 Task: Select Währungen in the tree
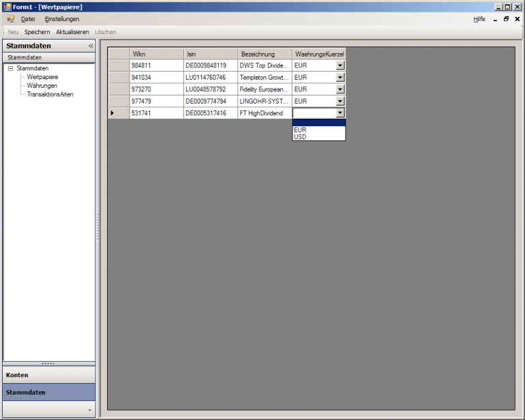coord(42,86)
